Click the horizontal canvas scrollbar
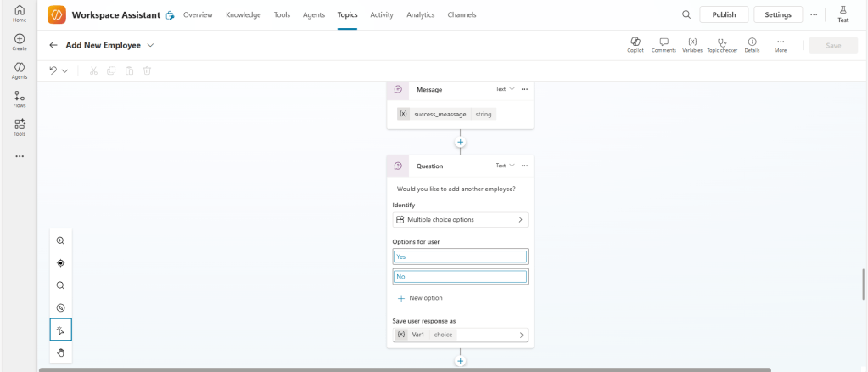The height and width of the screenshot is (372, 868). pos(405,369)
